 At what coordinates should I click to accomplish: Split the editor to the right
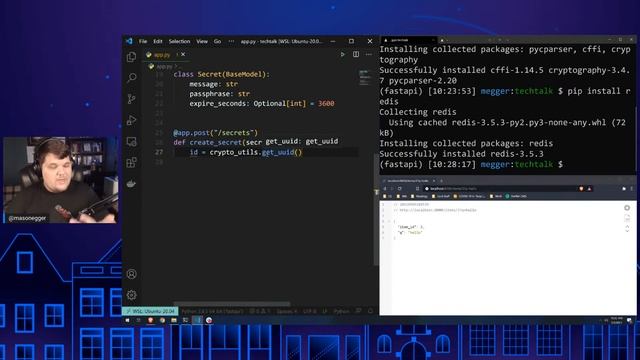[x=356, y=54]
